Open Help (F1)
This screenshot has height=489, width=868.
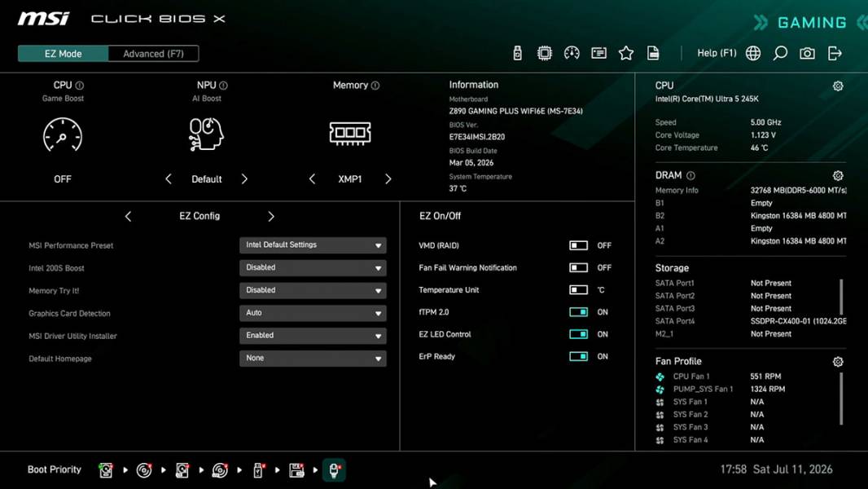(717, 53)
